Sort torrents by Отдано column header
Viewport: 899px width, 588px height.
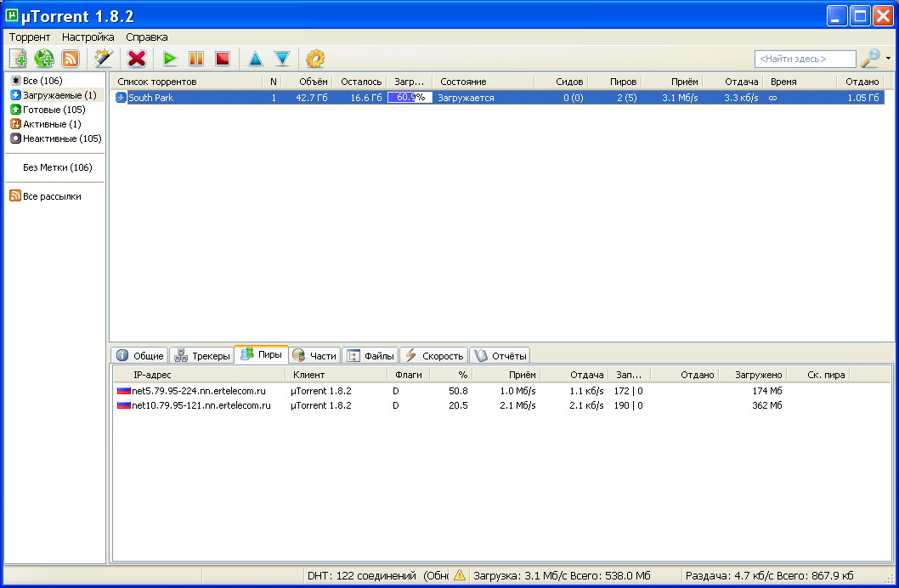(x=860, y=82)
